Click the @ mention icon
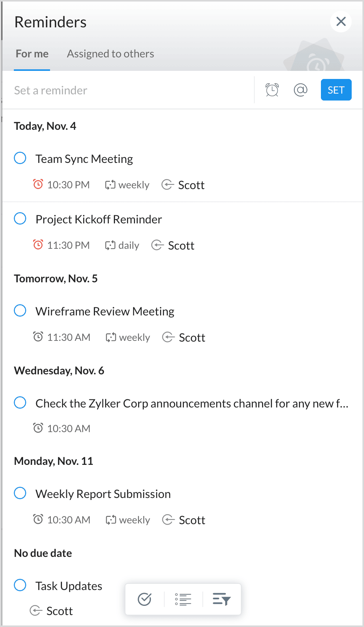This screenshot has width=364, height=627. point(301,90)
